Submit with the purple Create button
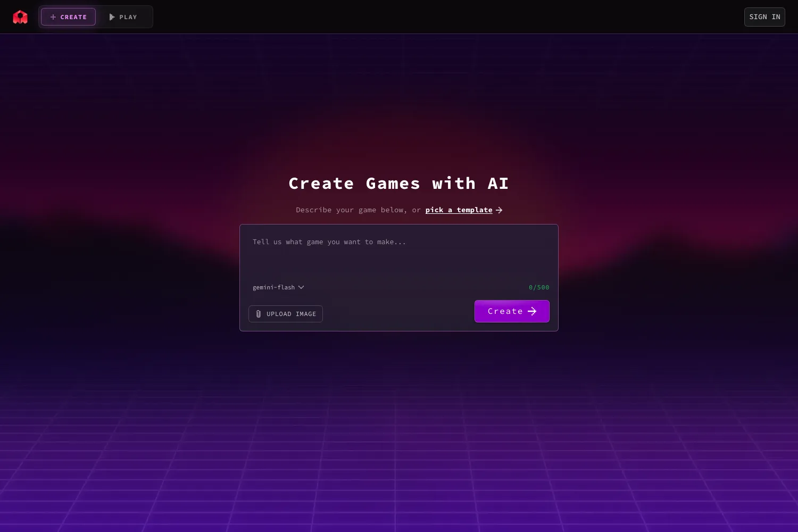798x532 pixels. [x=512, y=311]
